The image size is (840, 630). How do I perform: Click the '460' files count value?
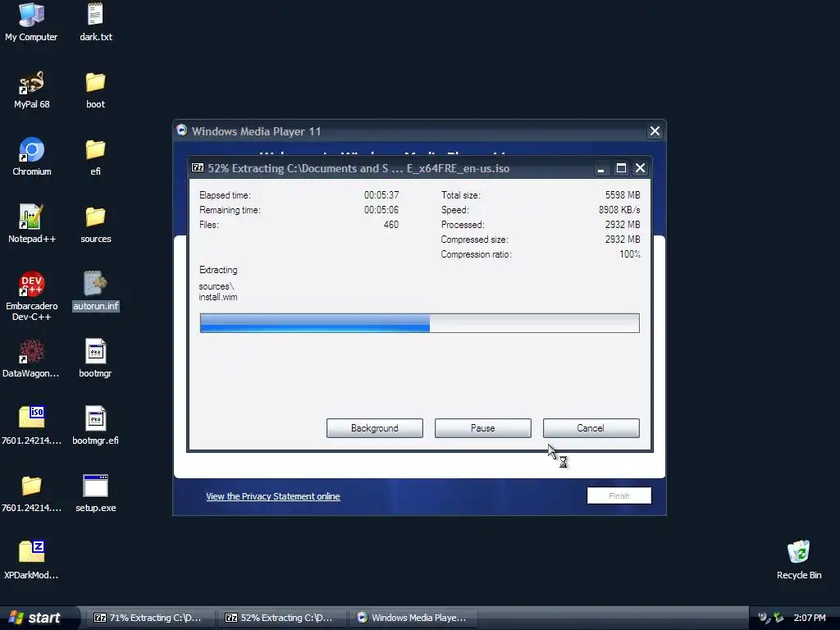pyautogui.click(x=391, y=225)
